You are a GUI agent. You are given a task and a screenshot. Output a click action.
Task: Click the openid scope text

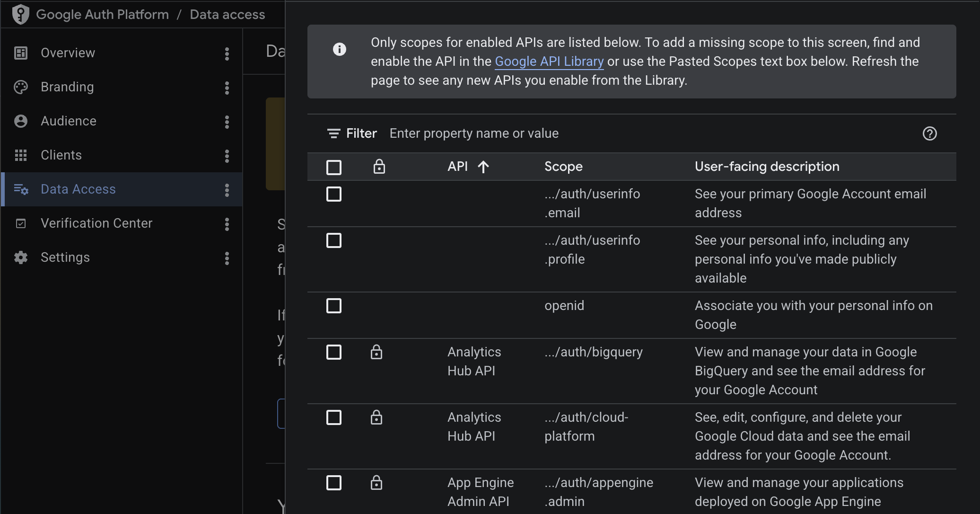coord(564,306)
